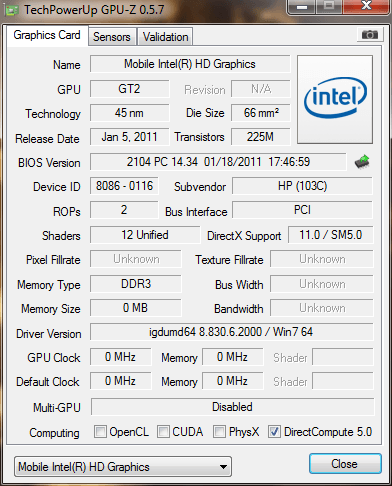The height and width of the screenshot is (486, 392).
Task: Click the Device ID field 8086 - 0116
Action: coord(124,186)
